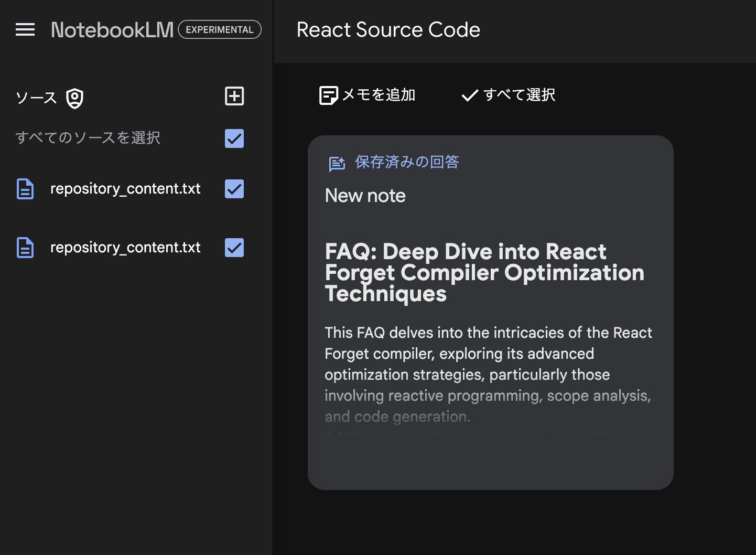Click the checkmark icon beside すべて選択

470,95
